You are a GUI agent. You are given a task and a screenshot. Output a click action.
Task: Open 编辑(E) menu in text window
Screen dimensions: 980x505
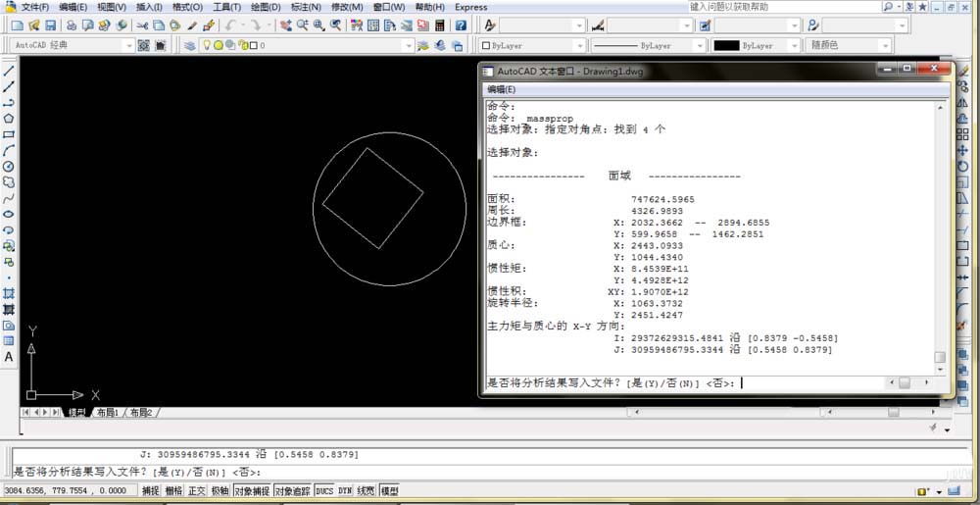click(502, 89)
